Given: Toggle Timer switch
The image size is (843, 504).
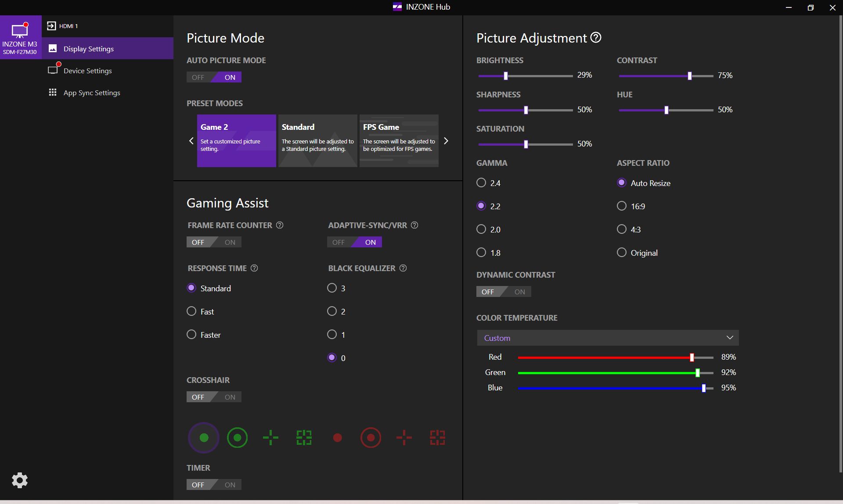Looking at the screenshot, I should [214, 485].
